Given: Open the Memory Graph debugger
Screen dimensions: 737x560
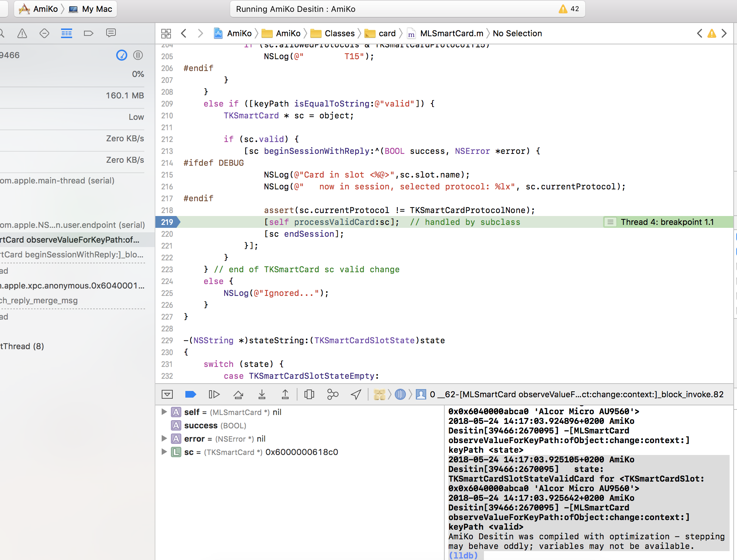Looking at the screenshot, I should pyautogui.click(x=332, y=394).
